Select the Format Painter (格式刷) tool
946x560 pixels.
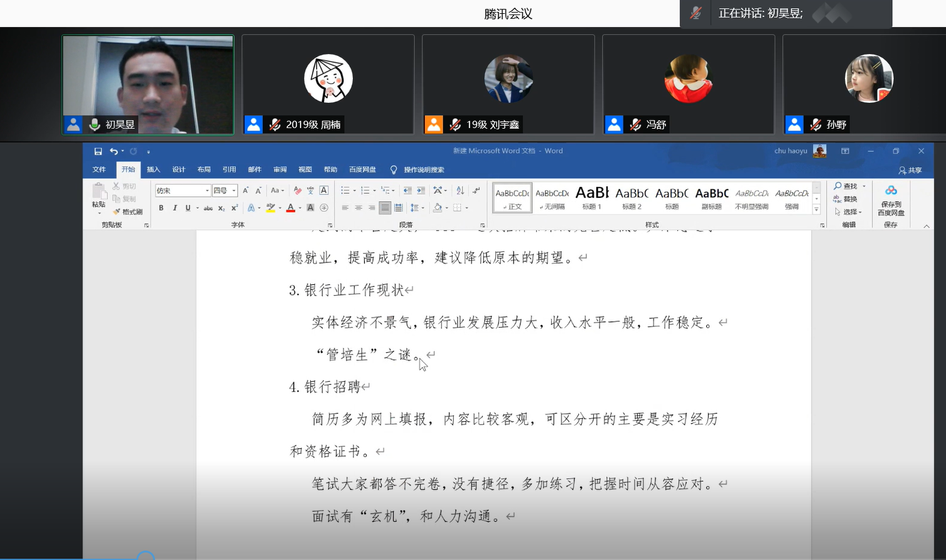[128, 212]
